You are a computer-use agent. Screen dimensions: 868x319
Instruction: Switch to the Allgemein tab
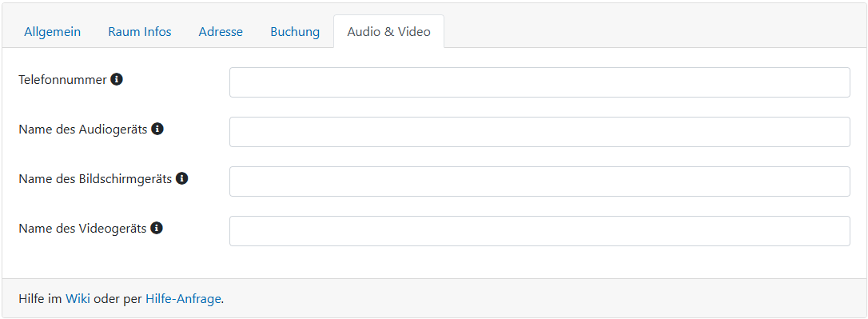click(x=53, y=31)
